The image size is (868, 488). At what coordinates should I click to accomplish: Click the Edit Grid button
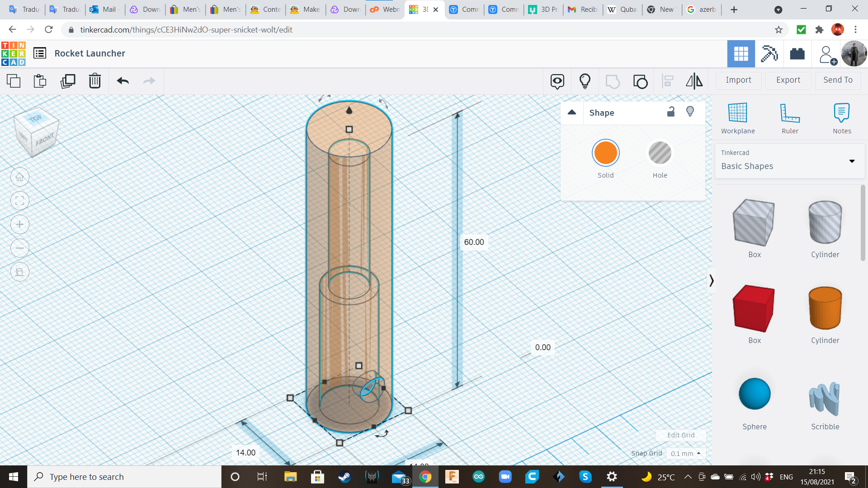pos(680,434)
